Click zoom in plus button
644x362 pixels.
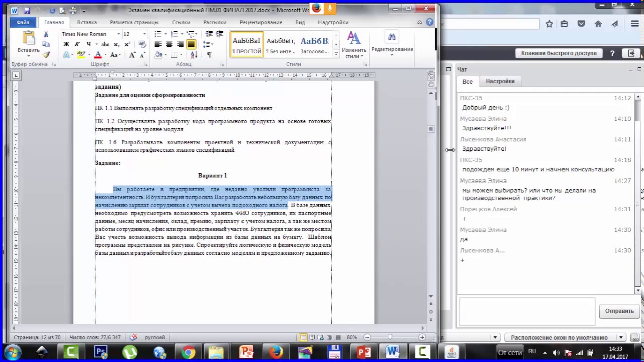422,337
